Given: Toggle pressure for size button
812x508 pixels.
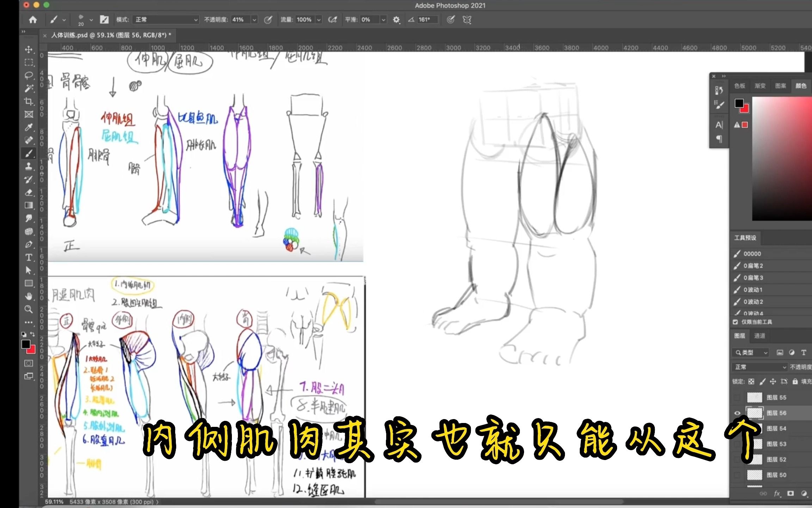Looking at the screenshot, I should click(450, 20).
